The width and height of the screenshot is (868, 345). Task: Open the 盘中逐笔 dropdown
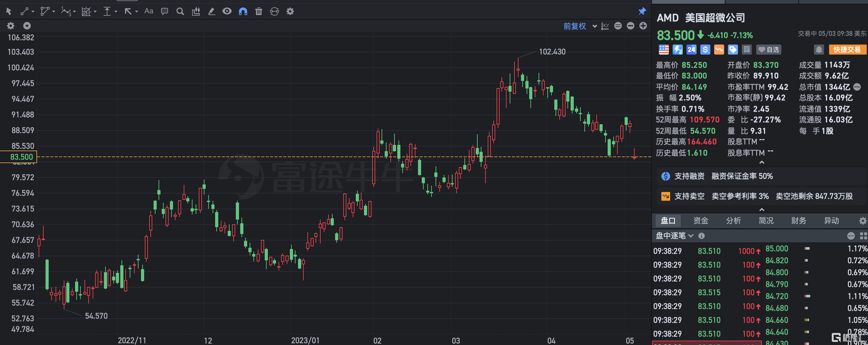pos(674,236)
